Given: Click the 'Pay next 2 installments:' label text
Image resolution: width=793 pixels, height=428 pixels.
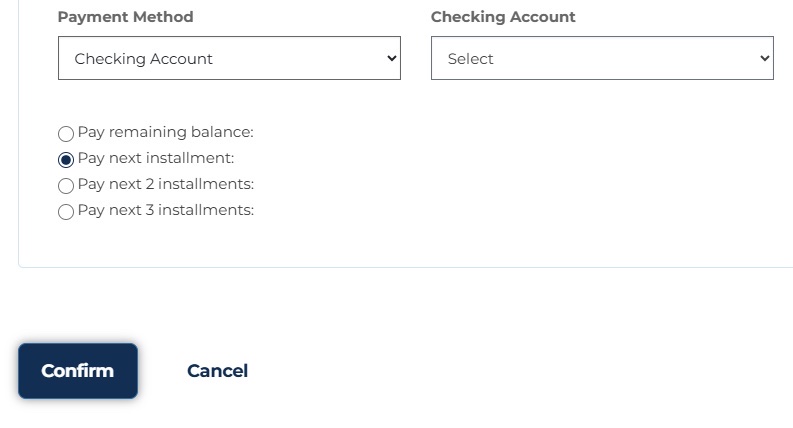Looking at the screenshot, I should tap(166, 184).
